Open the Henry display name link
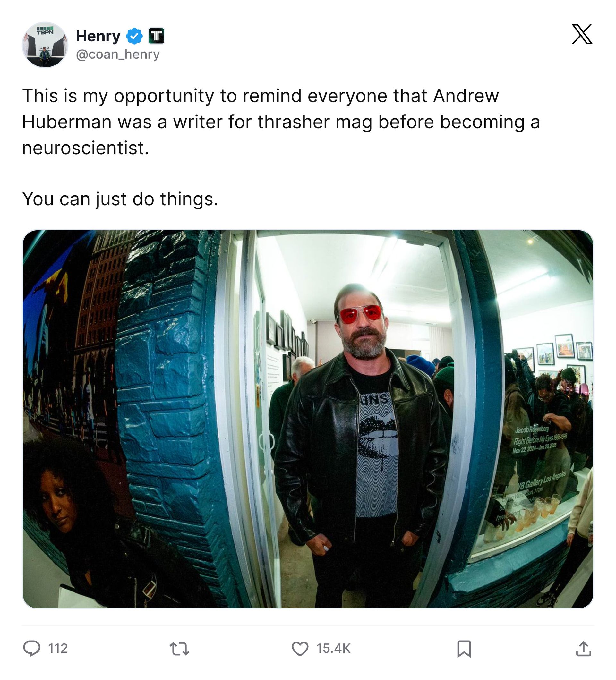Screen dimensions: 616x680 tap(98, 36)
